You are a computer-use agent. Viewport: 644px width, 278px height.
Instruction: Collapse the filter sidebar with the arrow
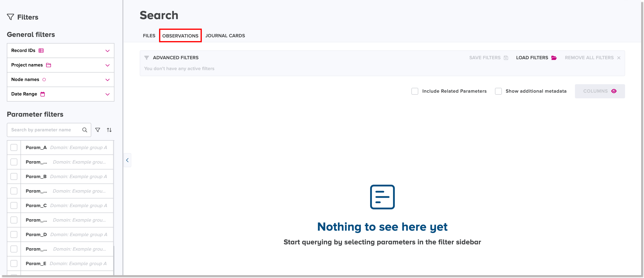point(127,160)
